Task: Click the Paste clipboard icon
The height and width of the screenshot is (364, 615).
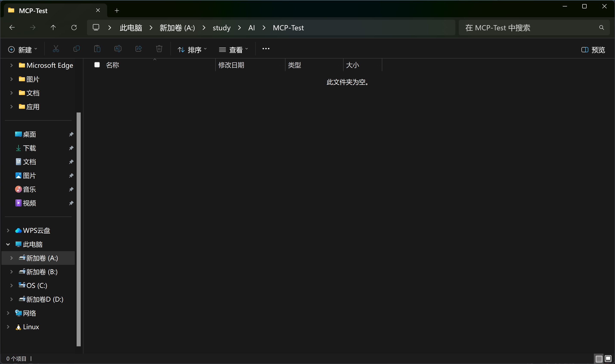Action: pos(97,49)
